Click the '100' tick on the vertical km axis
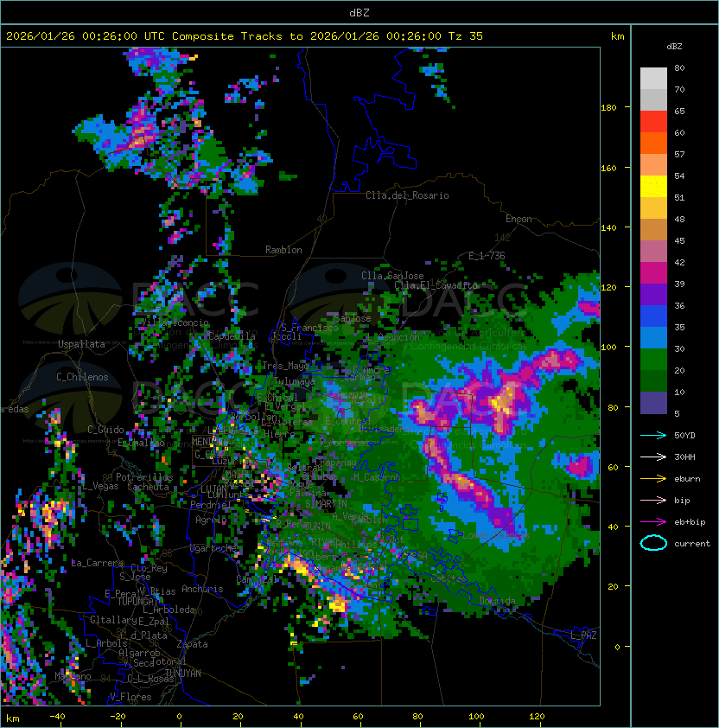Viewport: 719px width, 728px height. click(x=608, y=348)
